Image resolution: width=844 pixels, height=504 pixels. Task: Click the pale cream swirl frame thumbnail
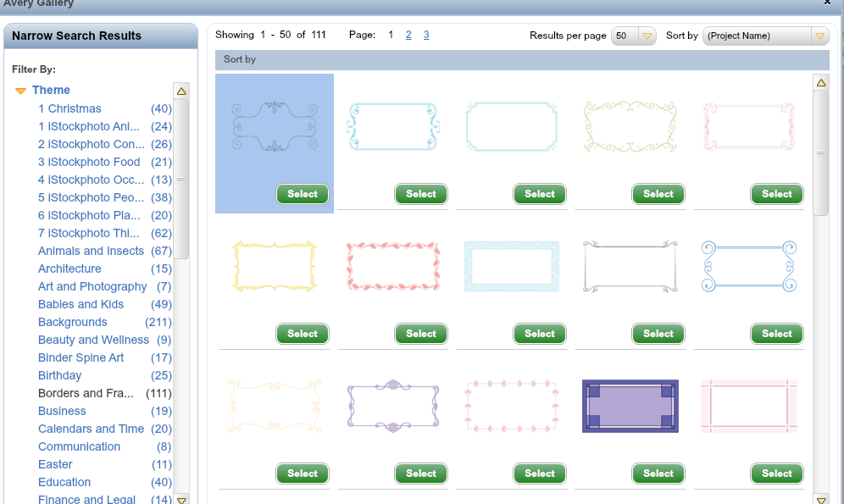point(275,406)
